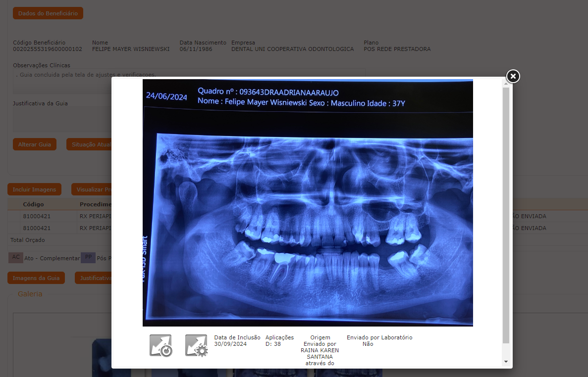Click the AC legend badge
This screenshot has width=588, height=377.
[16, 258]
